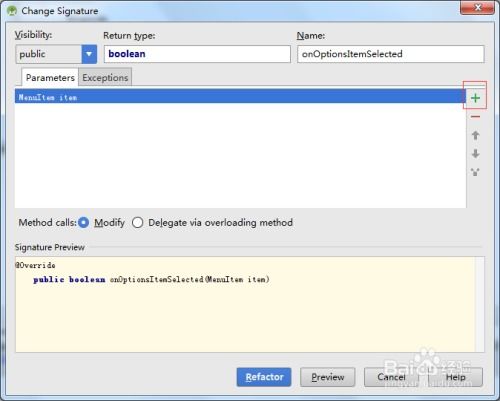Viewport: 500px width, 401px height.
Task: Click the Cancel button
Action: tap(391, 377)
